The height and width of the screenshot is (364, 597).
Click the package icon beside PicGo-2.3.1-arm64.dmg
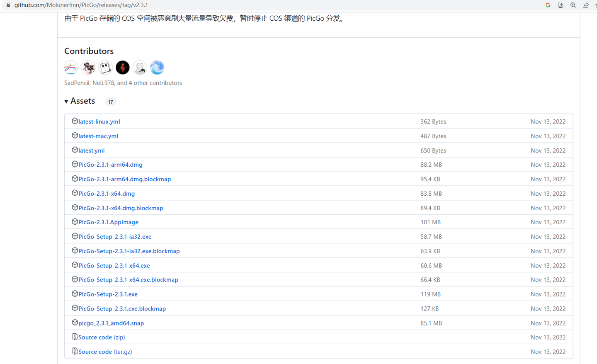(75, 164)
